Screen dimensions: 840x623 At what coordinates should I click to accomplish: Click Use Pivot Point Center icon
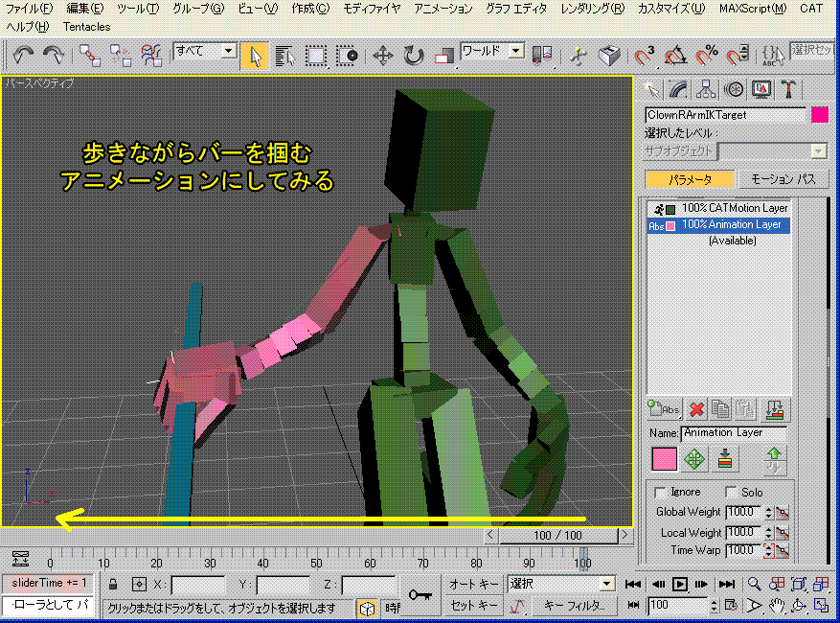tap(541, 56)
